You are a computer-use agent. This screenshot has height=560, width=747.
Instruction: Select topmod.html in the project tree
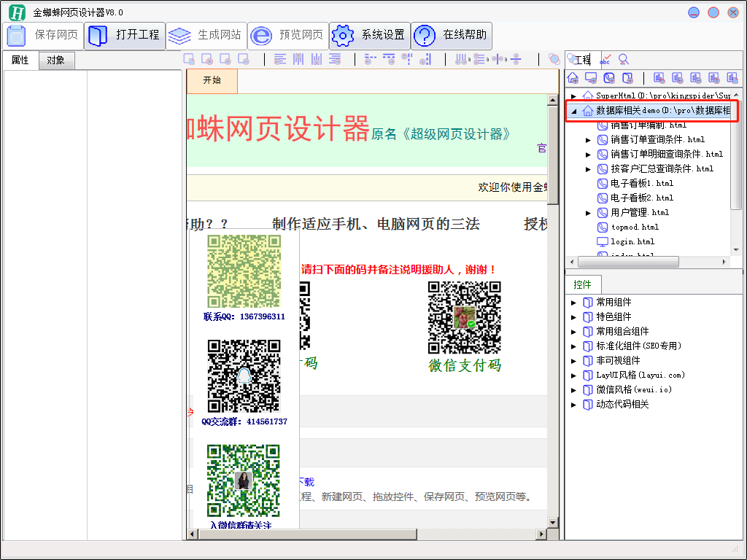pos(635,227)
